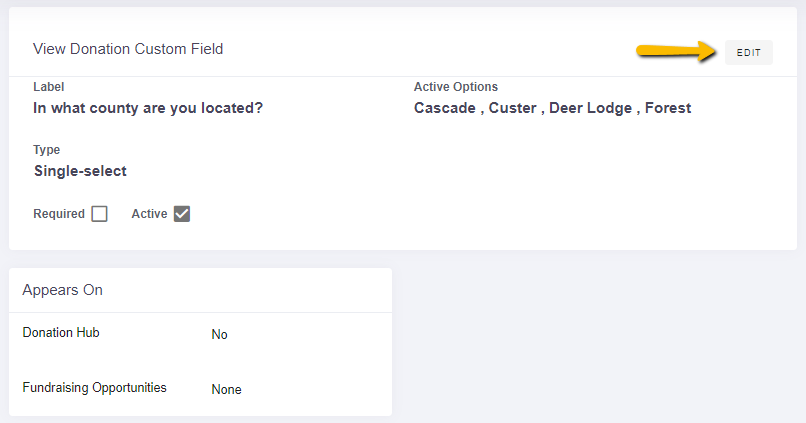This screenshot has width=806, height=423.
Task: Click the 'Custer' active option
Action: pyautogui.click(x=512, y=108)
